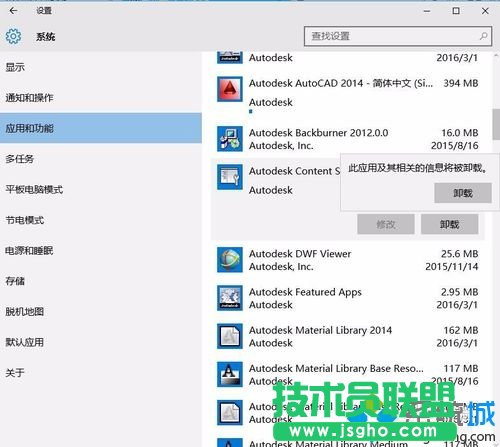The width and height of the screenshot is (500, 447).
Task: Click the Autodesk Content Service app icon
Action: (x=230, y=177)
